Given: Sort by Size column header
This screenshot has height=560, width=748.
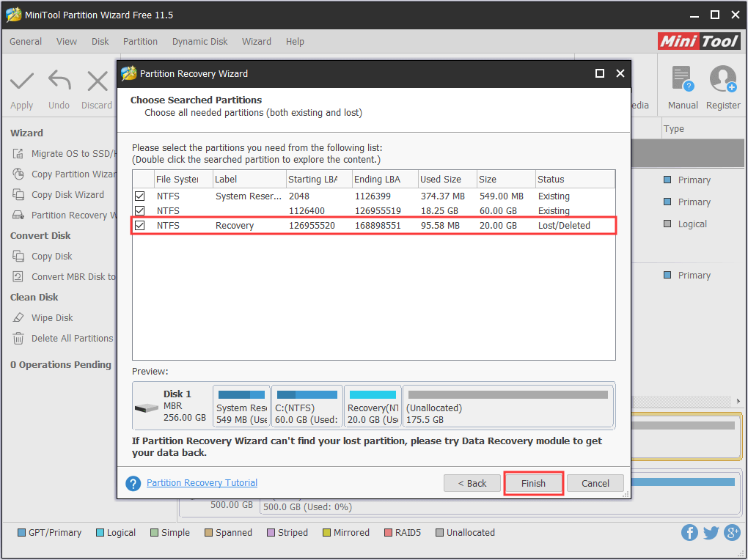Looking at the screenshot, I should (506, 180).
